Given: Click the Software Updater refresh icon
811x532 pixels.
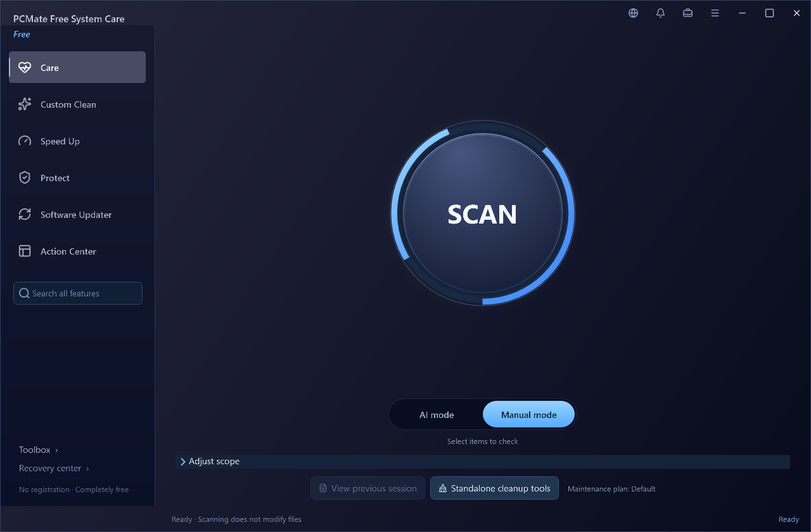Looking at the screenshot, I should [x=25, y=215].
